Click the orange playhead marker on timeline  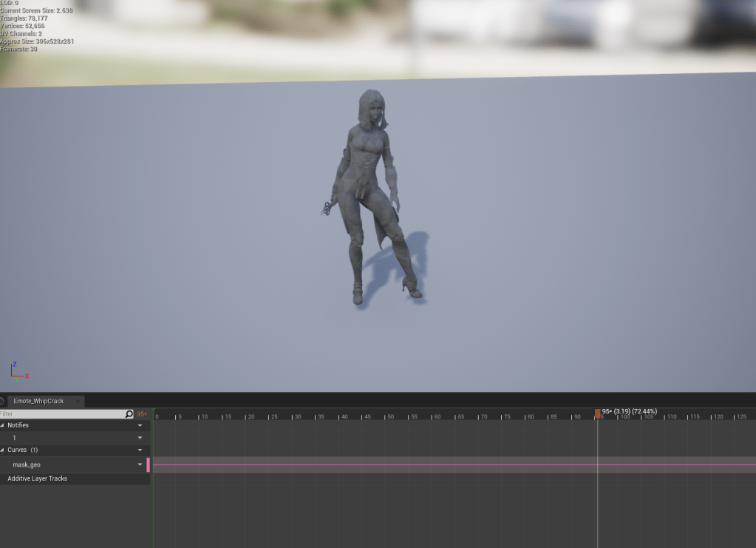597,413
